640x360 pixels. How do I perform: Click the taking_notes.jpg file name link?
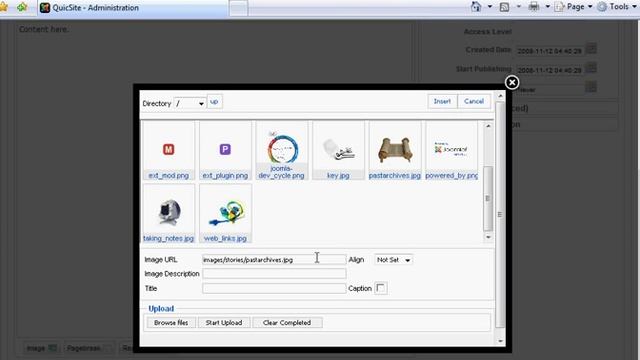(x=168, y=238)
